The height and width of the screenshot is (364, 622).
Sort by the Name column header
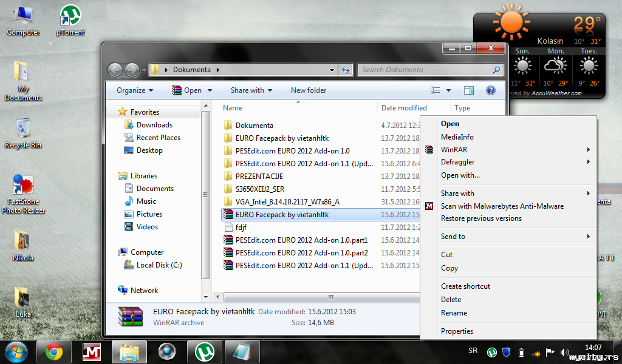[x=233, y=108]
